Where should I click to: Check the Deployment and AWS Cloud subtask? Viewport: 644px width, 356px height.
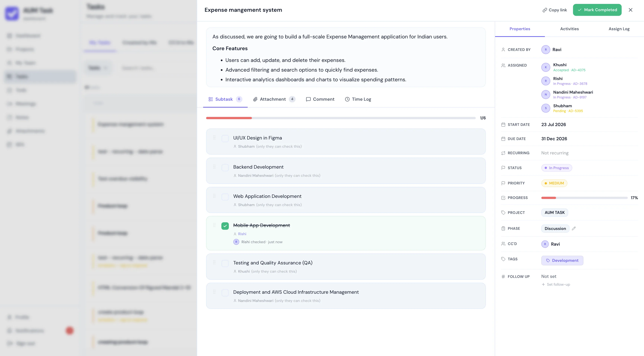225,293
